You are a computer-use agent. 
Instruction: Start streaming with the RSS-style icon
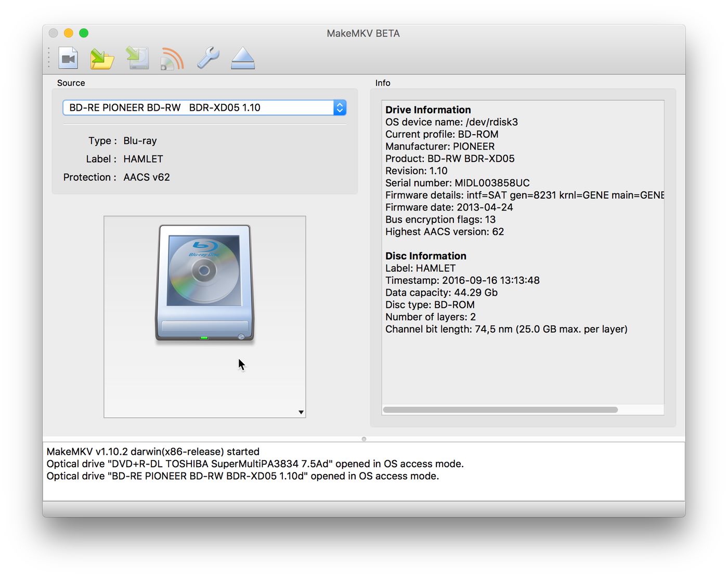172,59
